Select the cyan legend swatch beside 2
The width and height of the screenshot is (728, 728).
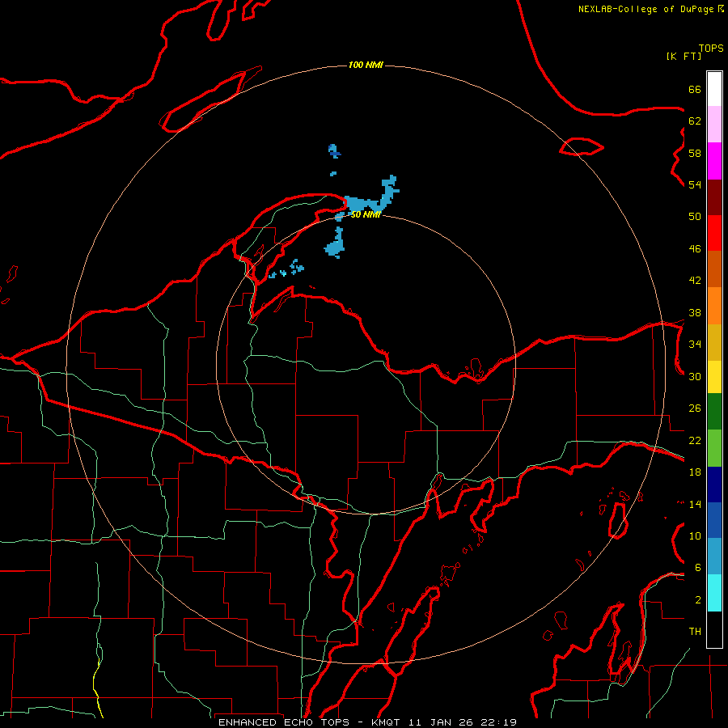click(714, 593)
